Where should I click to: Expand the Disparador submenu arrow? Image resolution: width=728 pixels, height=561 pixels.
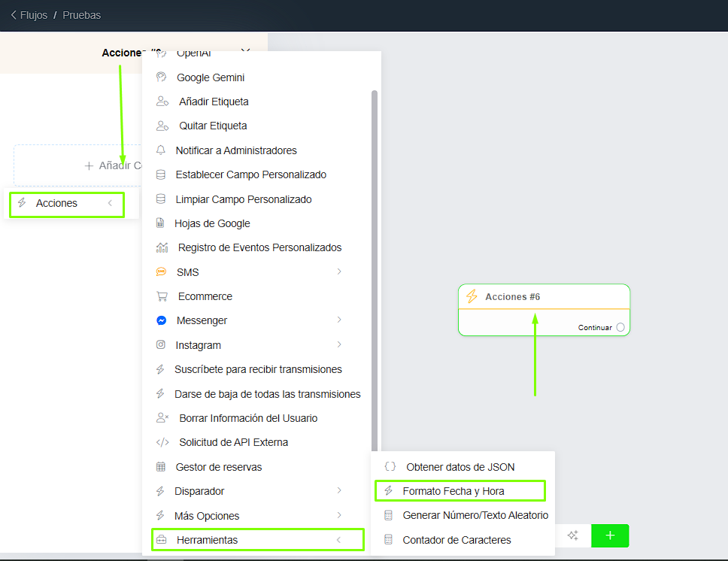[x=339, y=490]
